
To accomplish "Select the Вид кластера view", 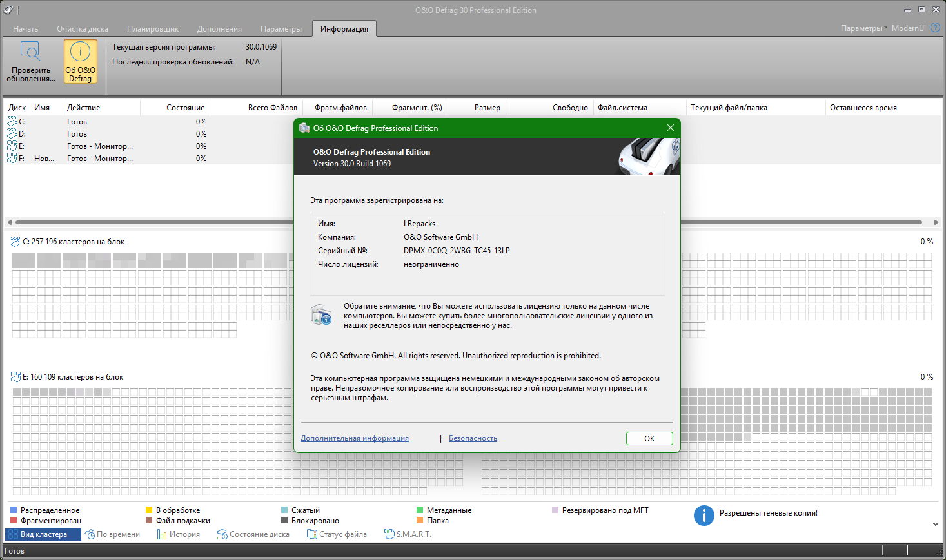I will tap(43, 534).
